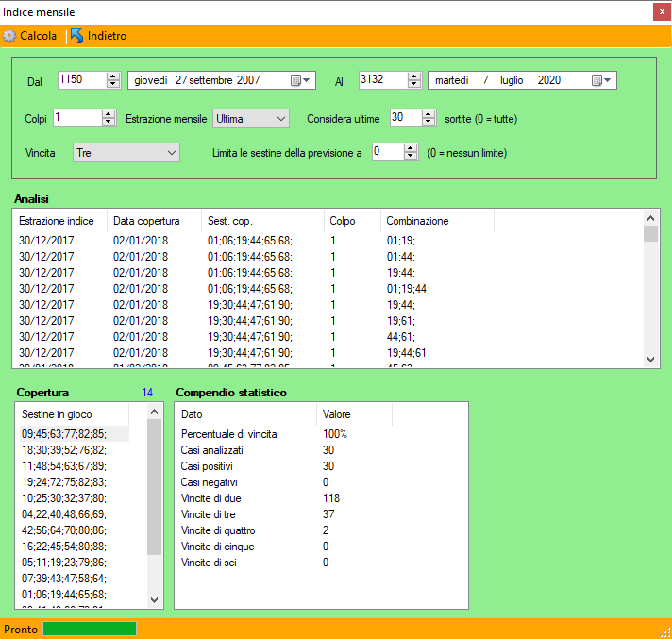Select sestina 05;11;19;23;79;86;
The width and height of the screenshot is (672, 639).
click(x=74, y=563)
